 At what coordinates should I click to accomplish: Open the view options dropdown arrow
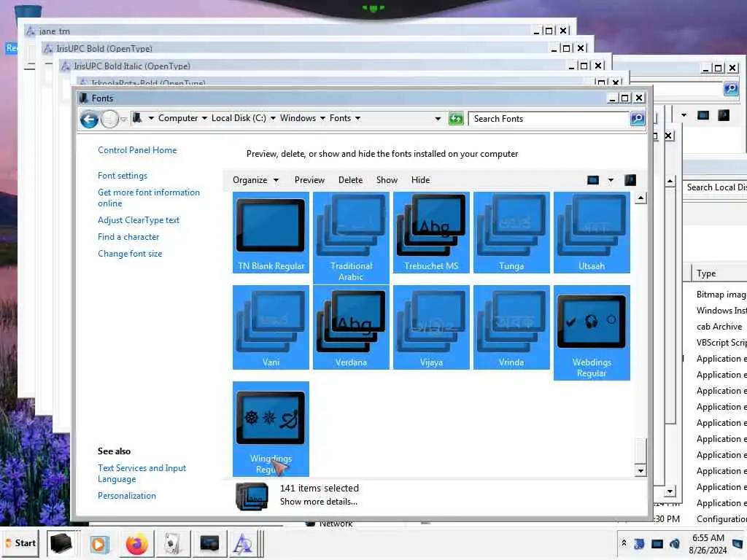[x=611, y=180]
